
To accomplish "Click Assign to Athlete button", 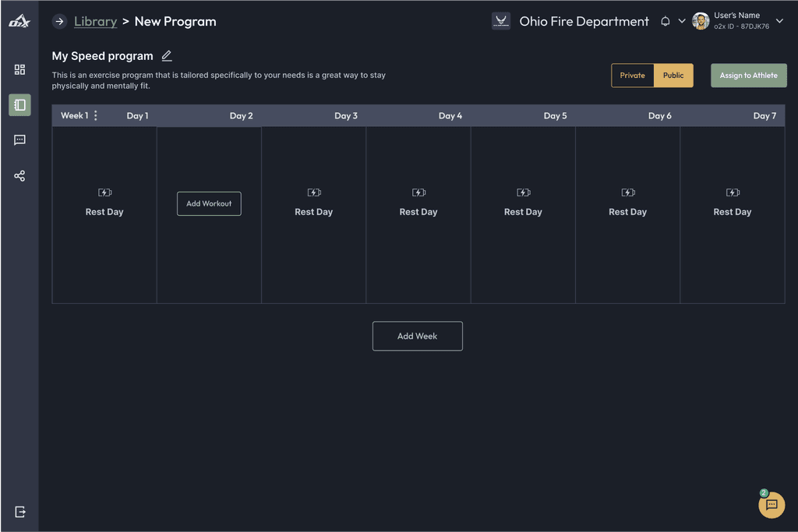I will (749, 76).
